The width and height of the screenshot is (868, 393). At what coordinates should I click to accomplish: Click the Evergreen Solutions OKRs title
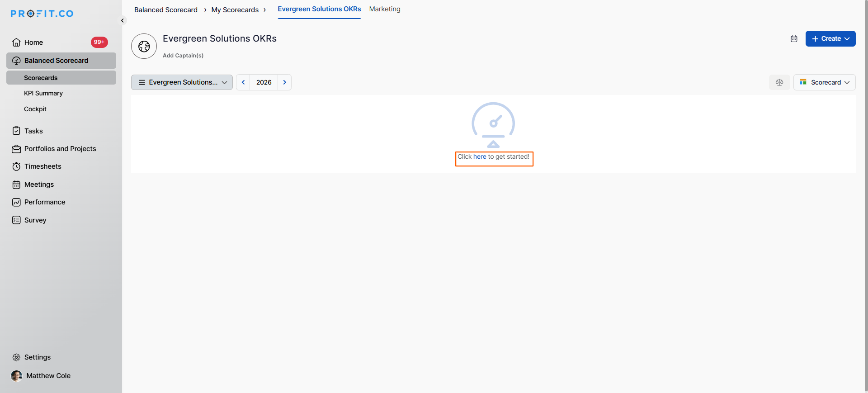[220, 38]
